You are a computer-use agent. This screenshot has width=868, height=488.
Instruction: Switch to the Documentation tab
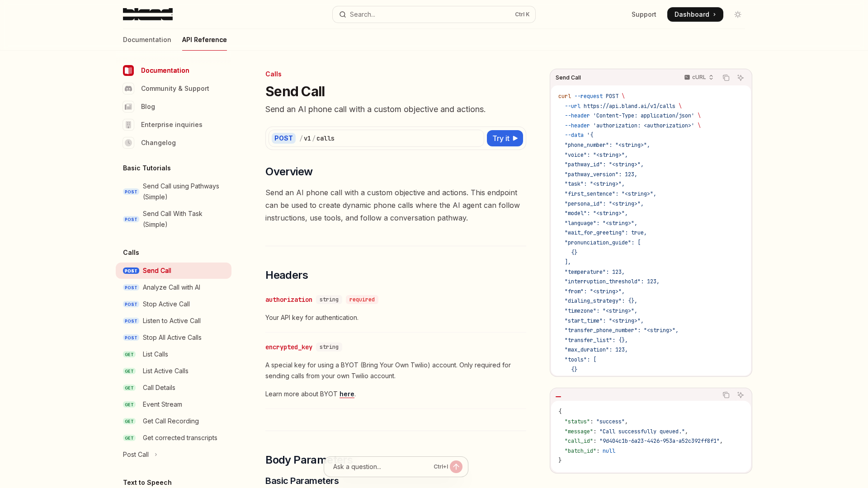click(147, 40)
